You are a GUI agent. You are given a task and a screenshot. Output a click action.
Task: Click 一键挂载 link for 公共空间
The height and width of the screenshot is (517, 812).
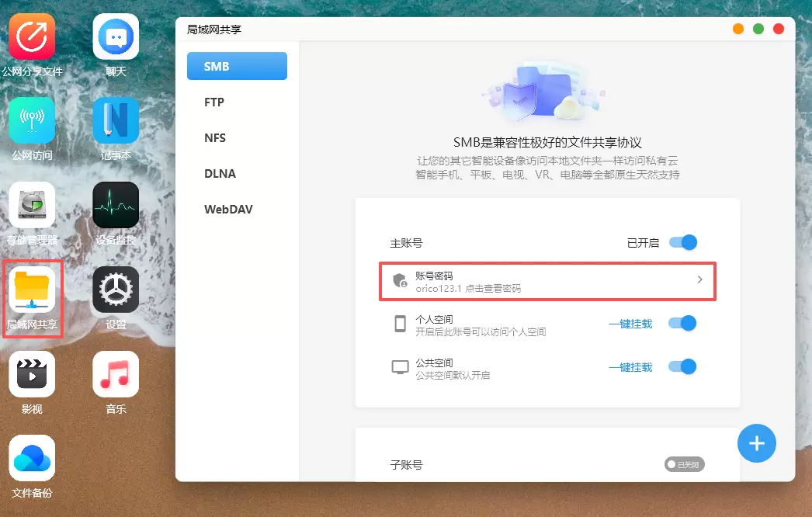click(630, 367)
